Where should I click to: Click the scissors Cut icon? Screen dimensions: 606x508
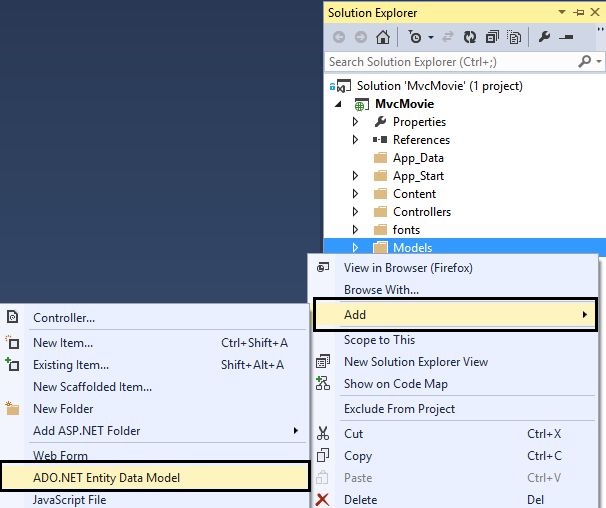coord(323,433)
